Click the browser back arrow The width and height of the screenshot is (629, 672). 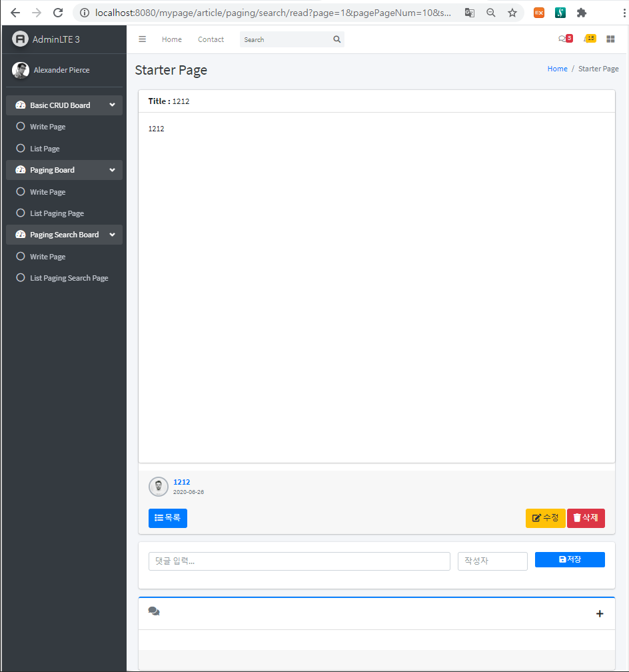coord(15,13)
